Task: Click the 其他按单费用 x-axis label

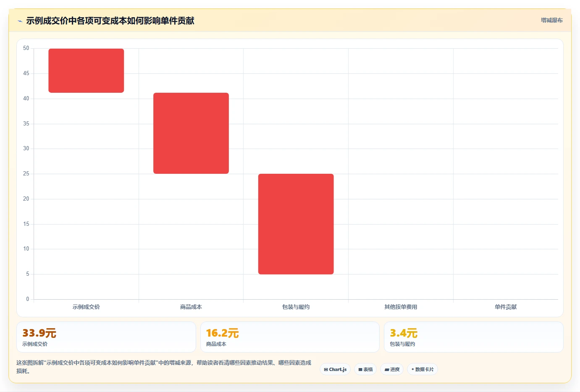Action: [401, 307]
